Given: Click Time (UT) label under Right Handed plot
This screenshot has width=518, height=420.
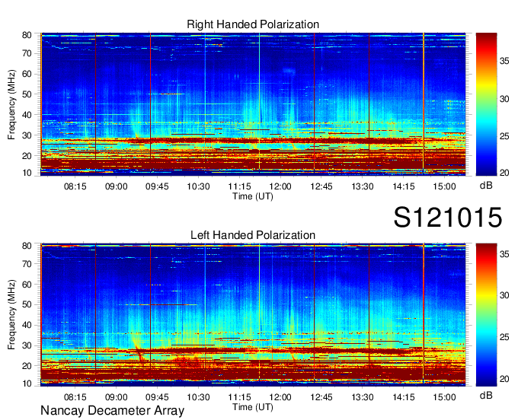Looking at the screenshot, I should [253, 196].
